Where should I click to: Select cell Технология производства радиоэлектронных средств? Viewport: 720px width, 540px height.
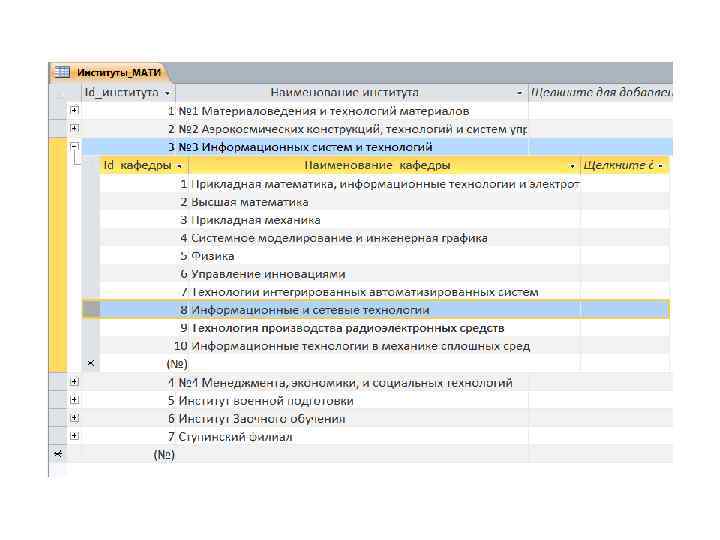point(385,328)
